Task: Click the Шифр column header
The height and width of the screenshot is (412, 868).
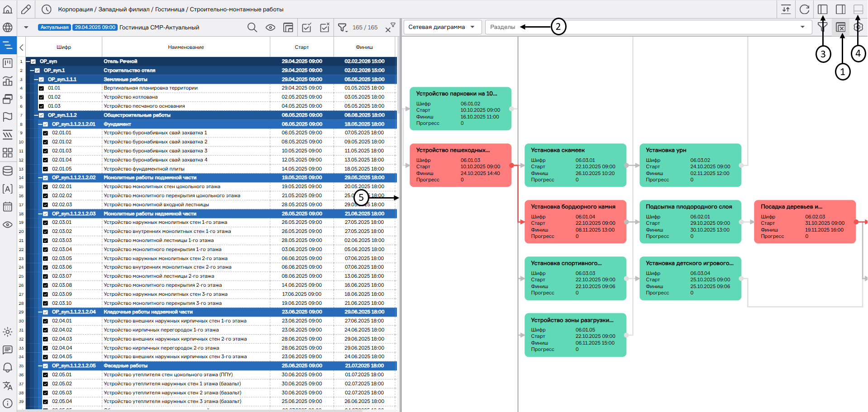Action: point(64,47)
